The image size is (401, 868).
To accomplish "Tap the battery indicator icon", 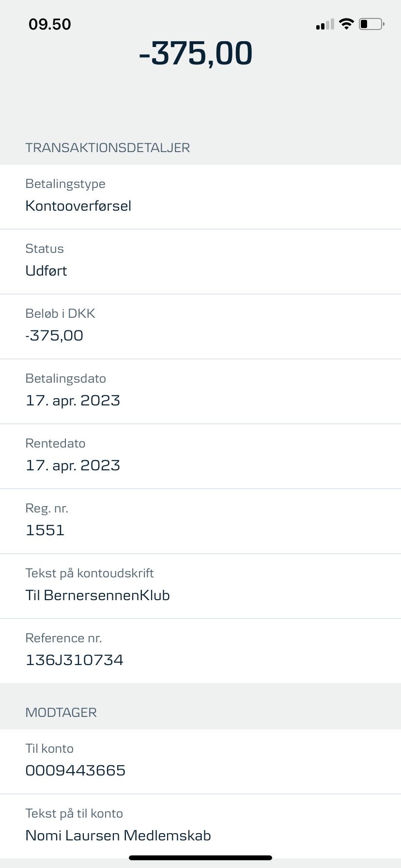I will [371, 24].
